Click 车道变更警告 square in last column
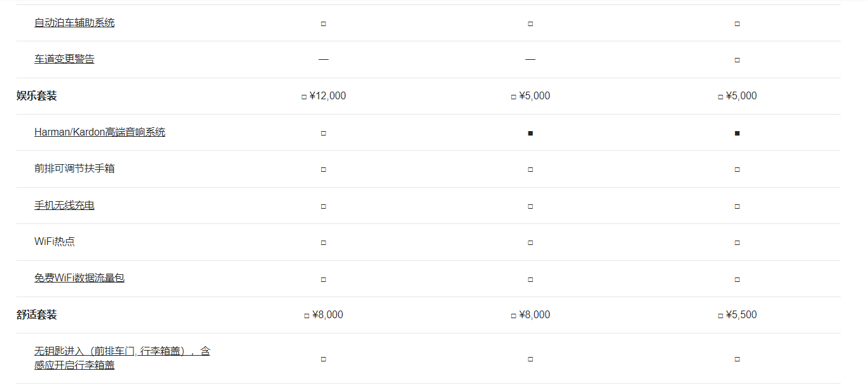 (x=737, y=60)
